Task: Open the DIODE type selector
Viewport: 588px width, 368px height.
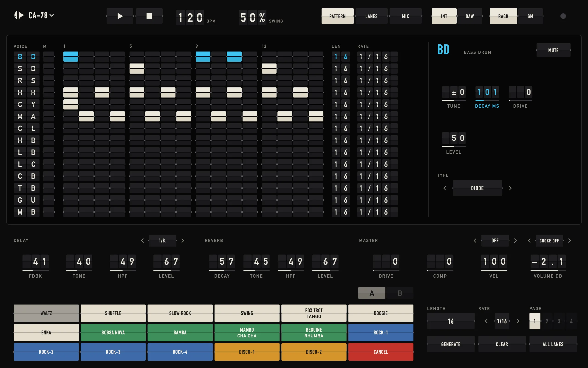Action: (x=477, y=188)
